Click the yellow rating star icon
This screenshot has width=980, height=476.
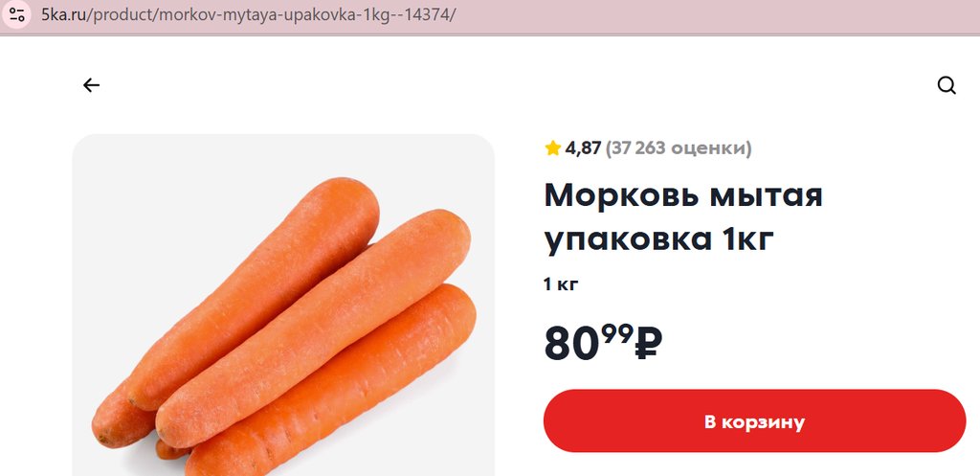552,147
